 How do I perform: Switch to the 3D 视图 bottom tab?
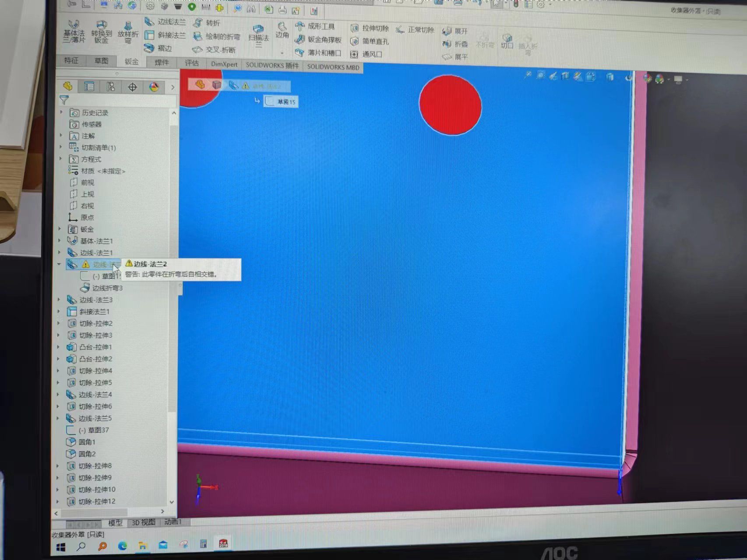(x=144, y=522)
